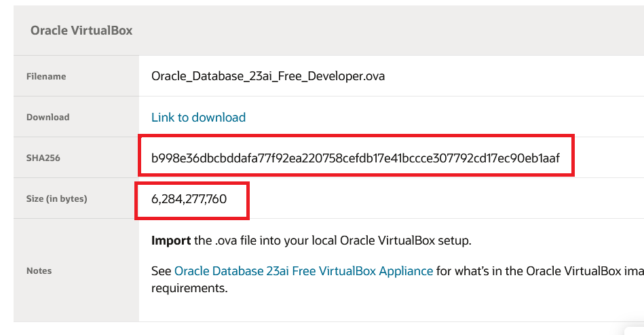644x335 pixels.
Task: Click the Notes row label
Action: 39,271
